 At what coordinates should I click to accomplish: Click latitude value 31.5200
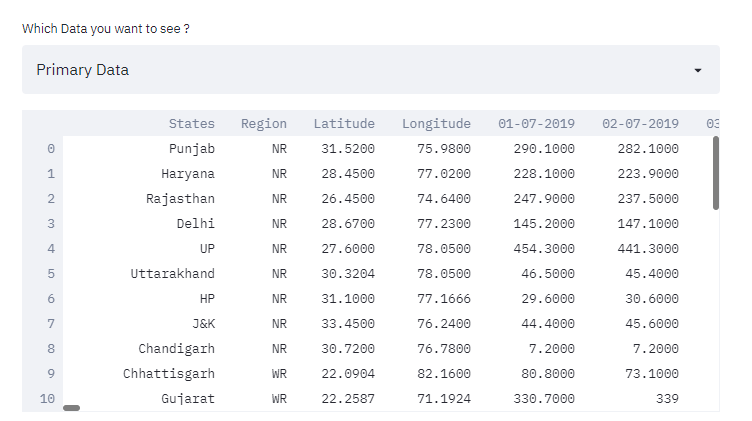[348, 149]
